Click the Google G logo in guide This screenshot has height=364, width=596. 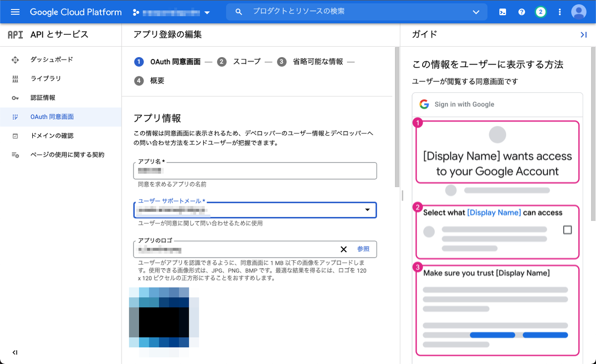424,104
